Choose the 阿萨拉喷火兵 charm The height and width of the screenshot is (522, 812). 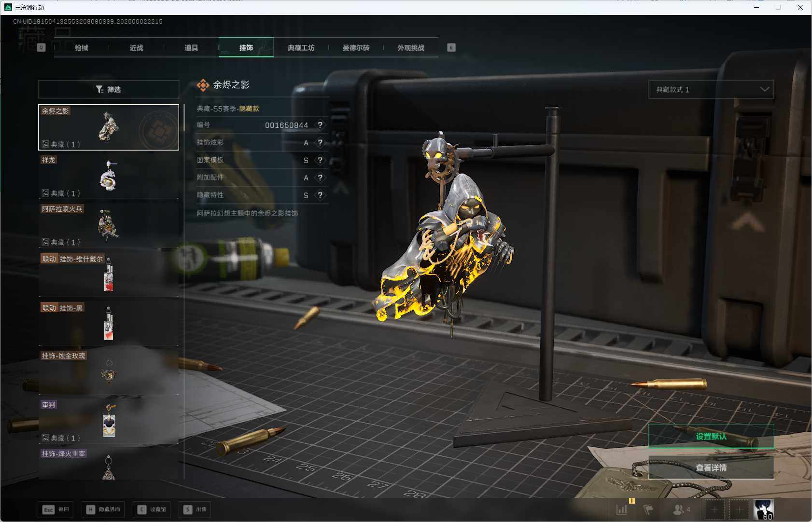coord(109,225)
